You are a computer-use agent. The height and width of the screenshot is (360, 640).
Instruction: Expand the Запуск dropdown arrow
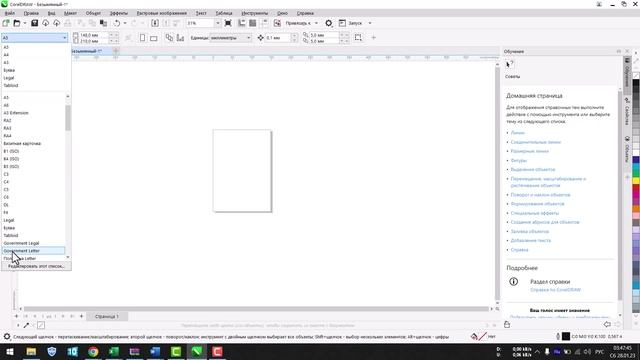coord(370,23)
